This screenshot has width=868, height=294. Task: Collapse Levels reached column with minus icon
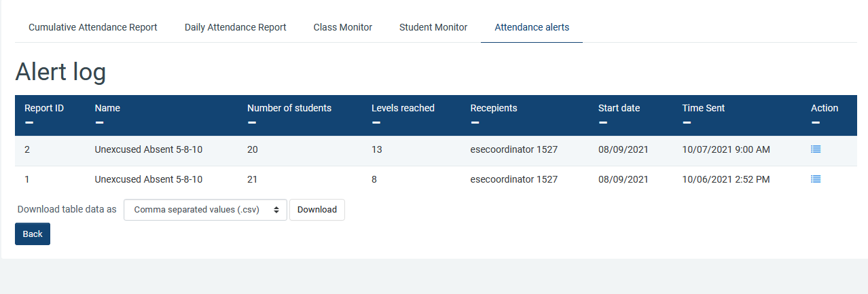pos(376,123)
